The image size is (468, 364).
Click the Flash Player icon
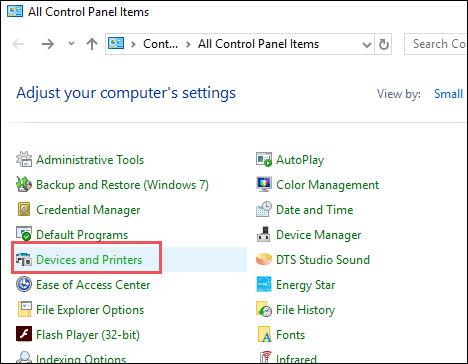point(24,334)
